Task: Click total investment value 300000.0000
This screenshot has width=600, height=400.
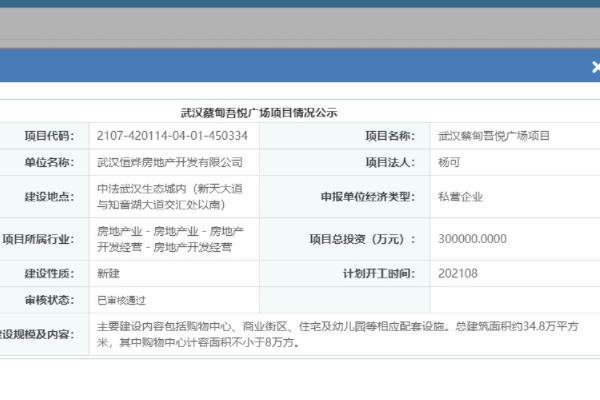Action: [473, 239]
